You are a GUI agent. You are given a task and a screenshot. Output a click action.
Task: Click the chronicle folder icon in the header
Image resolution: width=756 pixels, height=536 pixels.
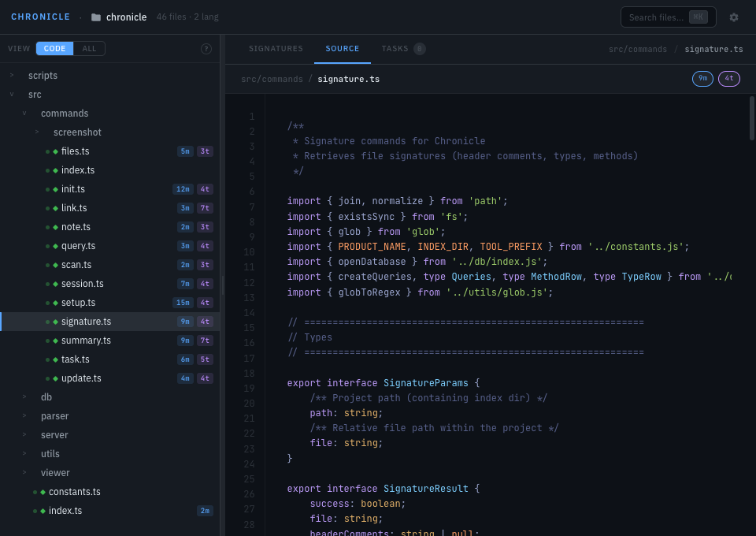click(x=95, y=17)
